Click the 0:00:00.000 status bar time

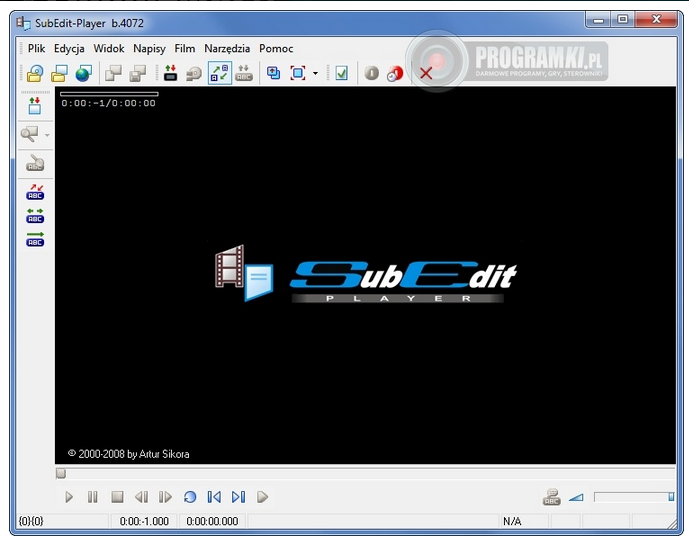coord(212,521)
